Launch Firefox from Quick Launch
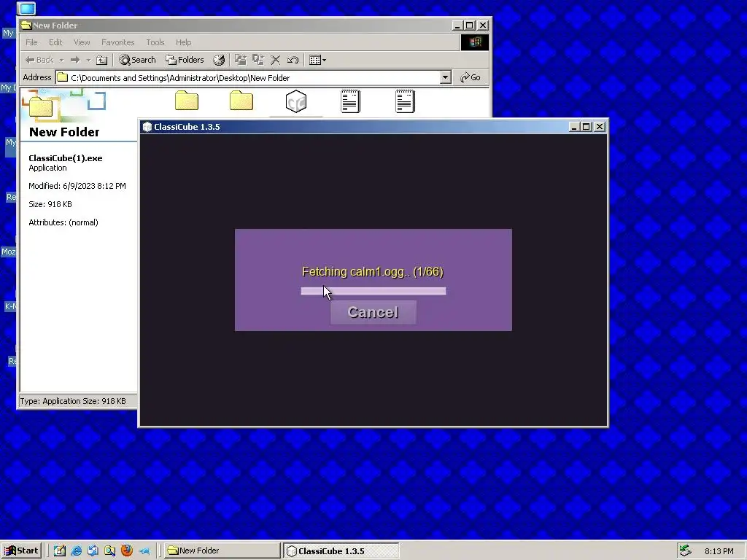 pos(127,551)
